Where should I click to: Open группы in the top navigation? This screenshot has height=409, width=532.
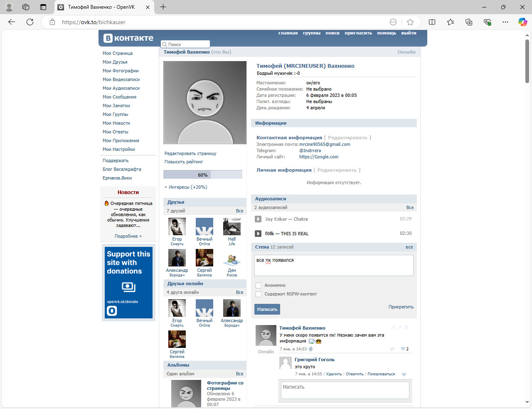coord(312,33)
